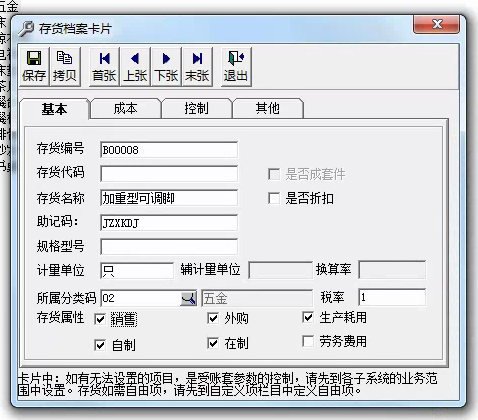Uncheck the 销售 checkbox

point(100,319)
